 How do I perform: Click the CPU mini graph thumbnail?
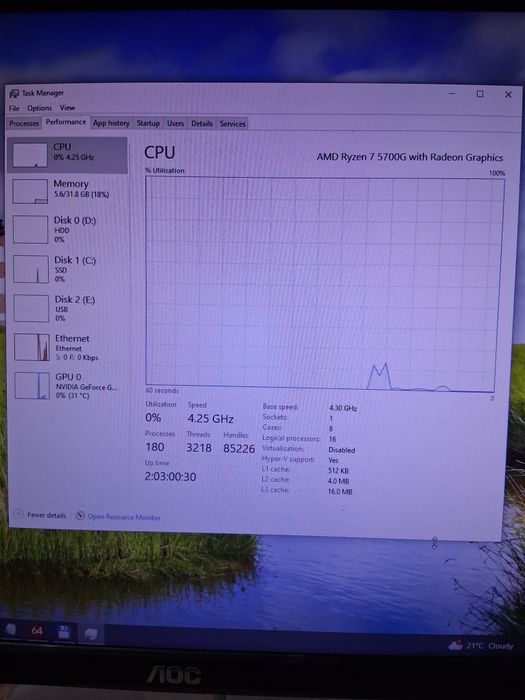pyautogui.click(x=30, y=155)
